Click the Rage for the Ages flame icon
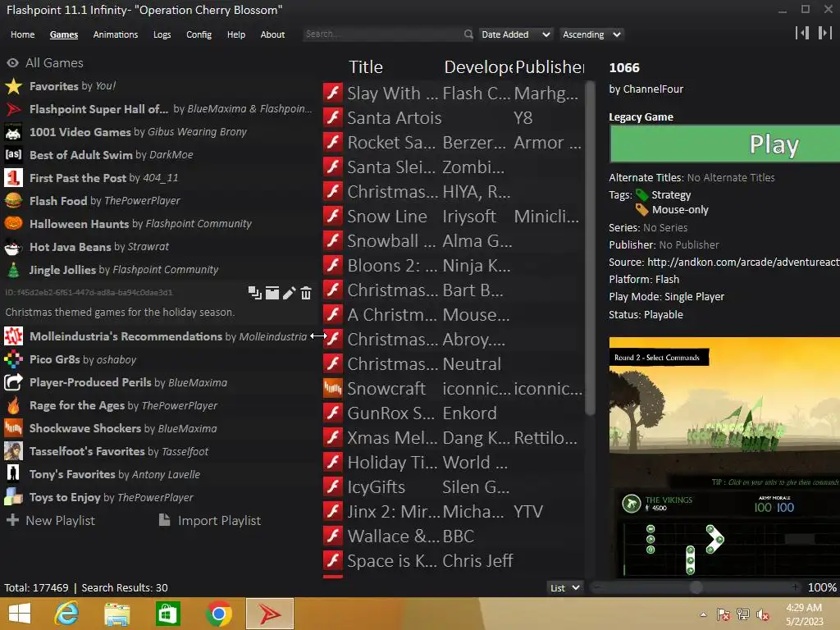The image size is (840, 630). point(13,405)
